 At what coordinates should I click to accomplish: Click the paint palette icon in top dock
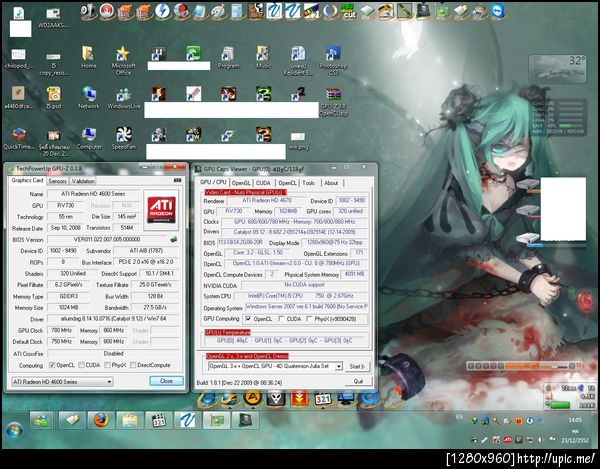[218, 11]
